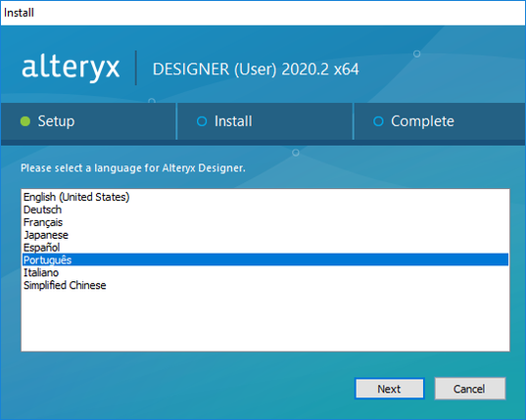Select English (United States) language
This screenshot has height=420, width=526.
point(265,197)
